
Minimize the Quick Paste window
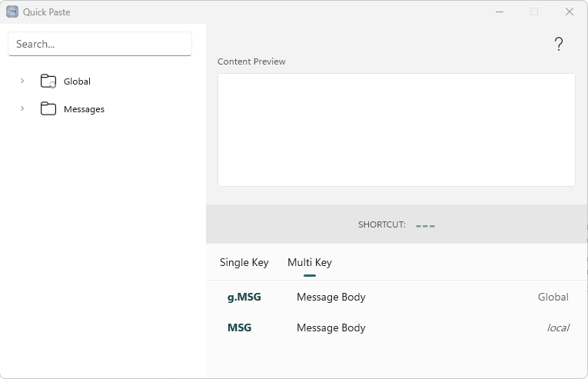click(x=500, y=12)
